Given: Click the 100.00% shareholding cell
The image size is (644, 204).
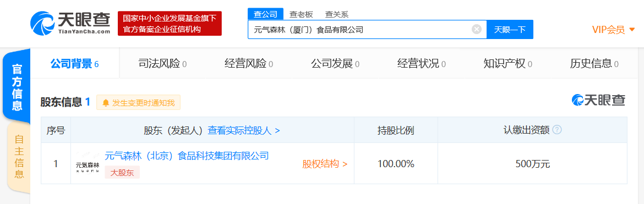Looking at the screenshot, I should point(396,164).
